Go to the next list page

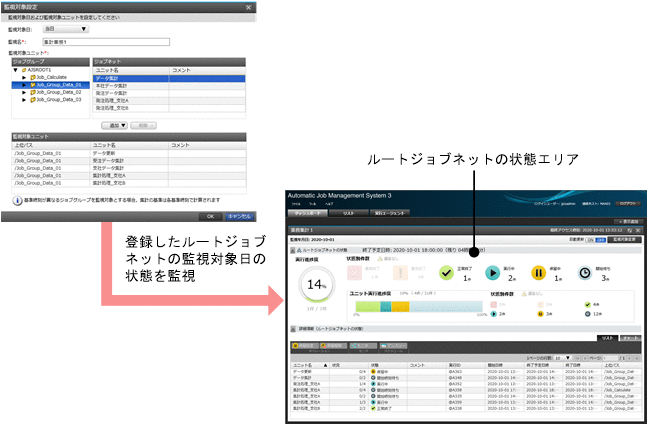629,358
